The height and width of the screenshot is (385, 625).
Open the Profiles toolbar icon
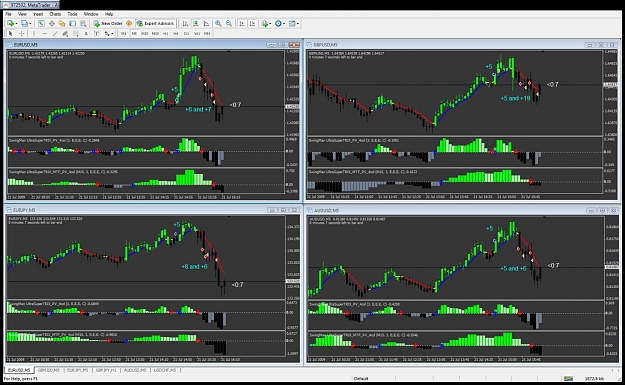point(24,24)
